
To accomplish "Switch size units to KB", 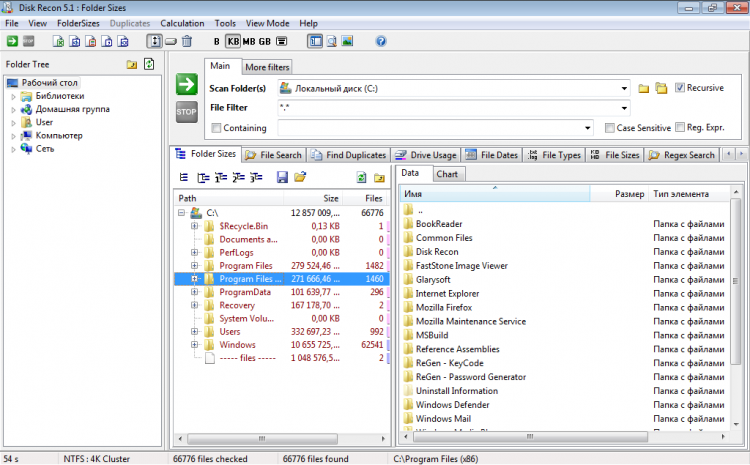I will click(233, 42).
